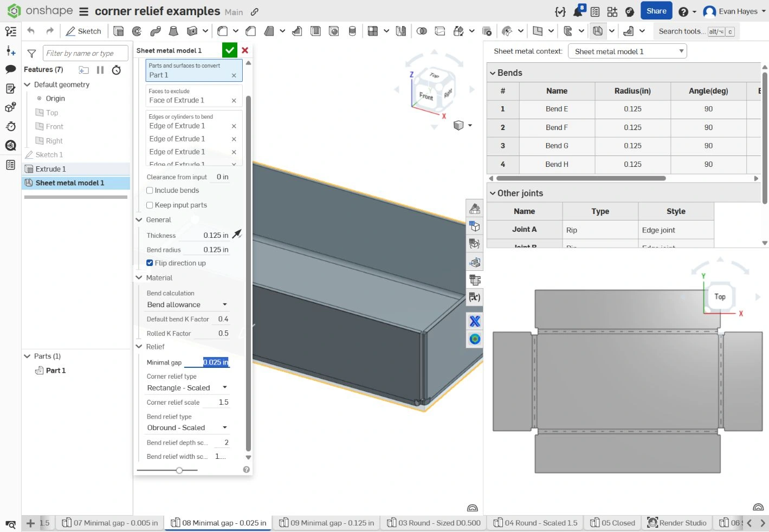This screenshot has width=769, height=532.
Task: Collapse the Default geometry tree node
Action: pos(28,85)
